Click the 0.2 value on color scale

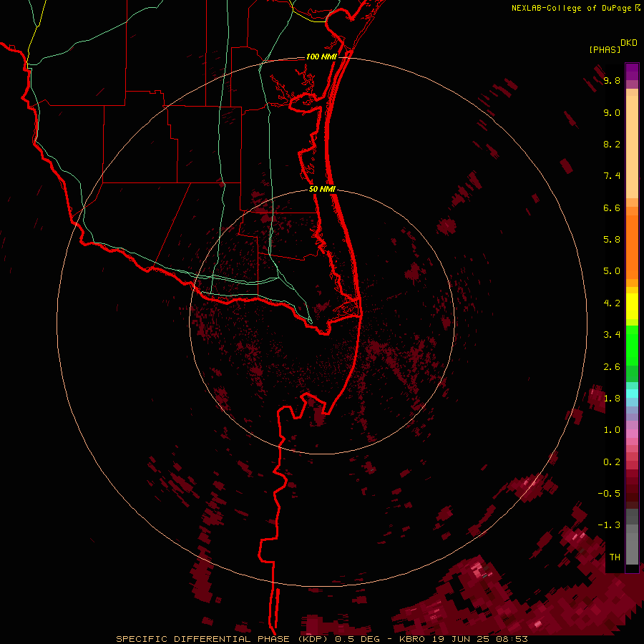612,462
